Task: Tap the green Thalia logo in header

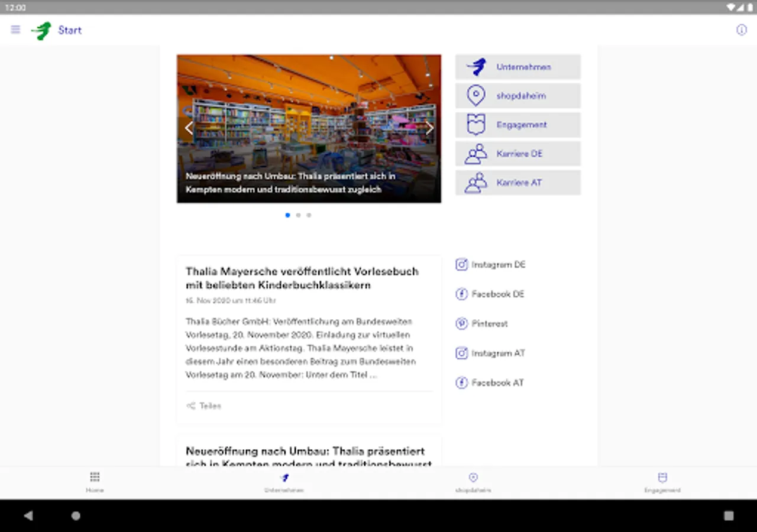Action: [x=41, y=30]
